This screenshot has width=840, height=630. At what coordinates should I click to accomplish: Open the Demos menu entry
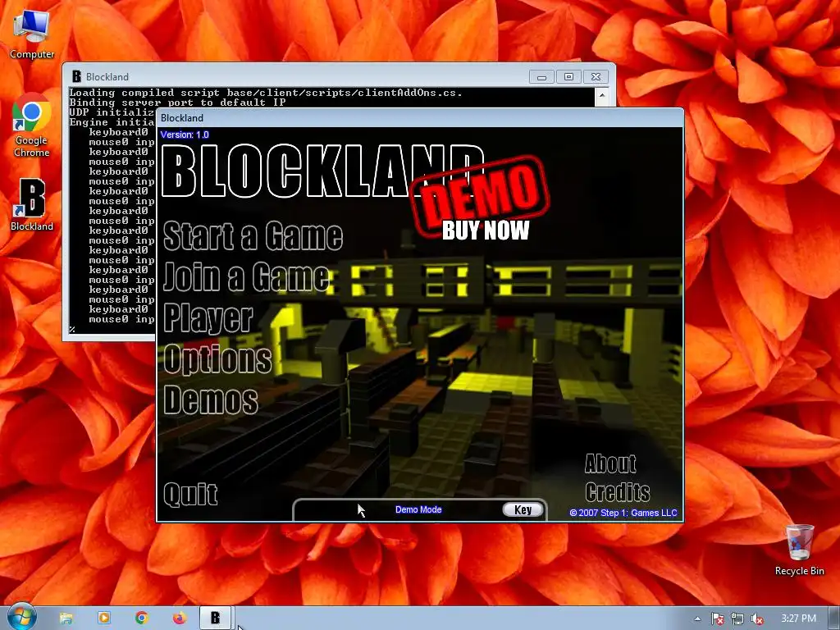[211, 399]
